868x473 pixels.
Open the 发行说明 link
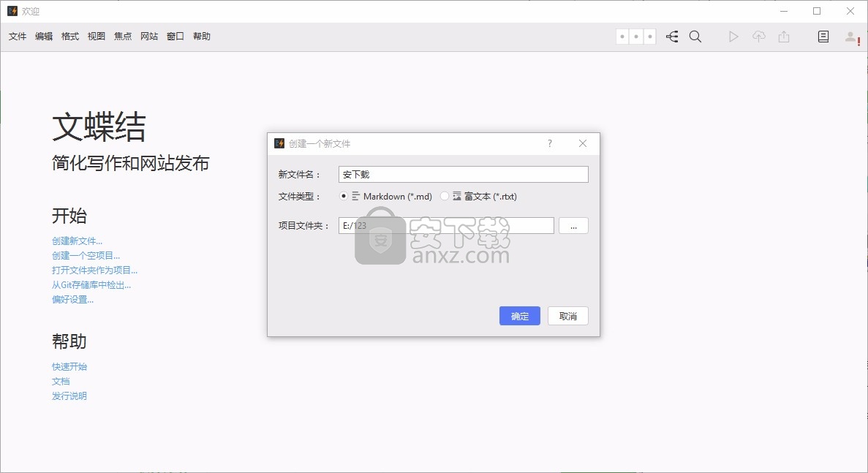pyautogui.click(x=69, y=396)
